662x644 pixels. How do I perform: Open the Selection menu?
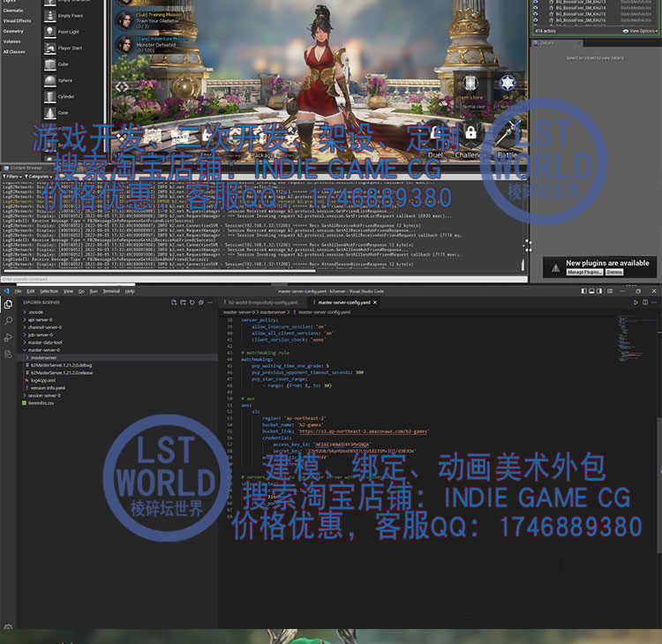[x=49, y=291]
